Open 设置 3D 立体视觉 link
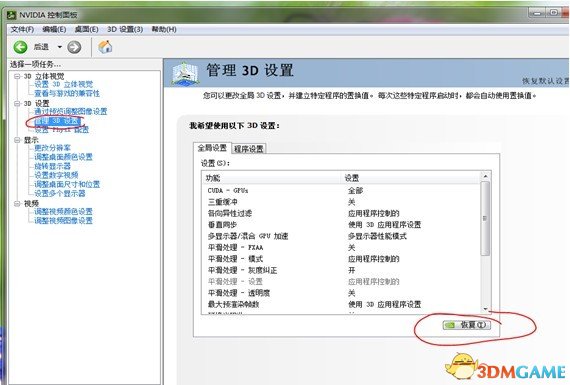This screenshot has height=385, width=570. pyautogui.click(x=64, y=84)
